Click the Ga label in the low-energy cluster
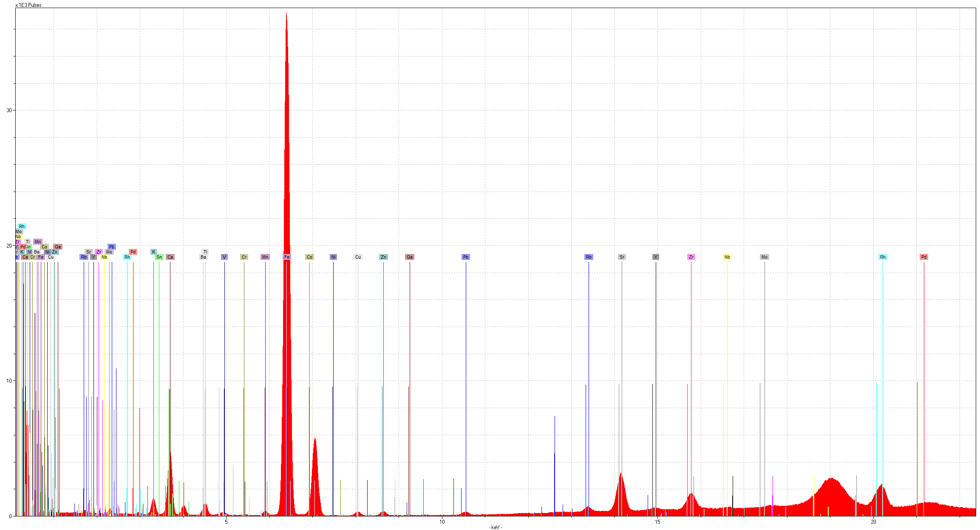 click(58, 247)
